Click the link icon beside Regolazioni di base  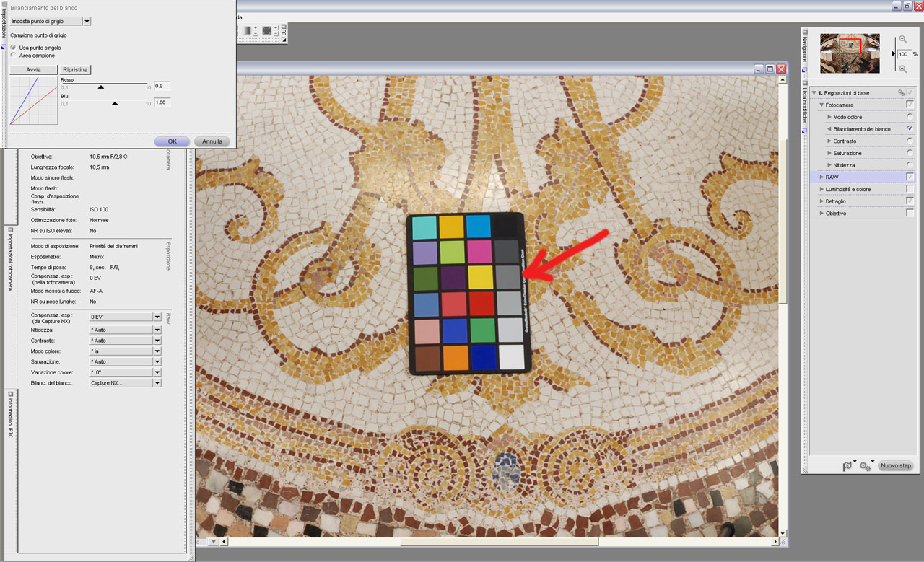click(901, 93)
